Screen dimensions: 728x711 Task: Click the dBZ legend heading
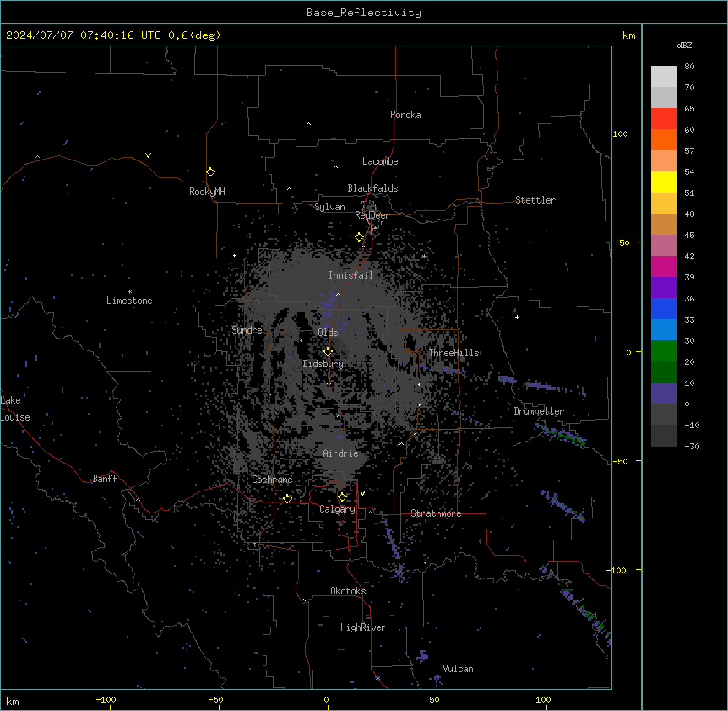point(684,46)
